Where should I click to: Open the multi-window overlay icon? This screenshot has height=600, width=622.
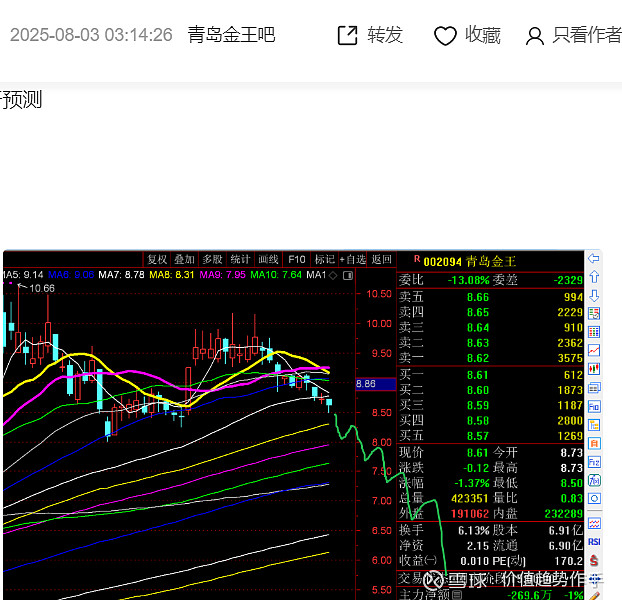(594, 387)
